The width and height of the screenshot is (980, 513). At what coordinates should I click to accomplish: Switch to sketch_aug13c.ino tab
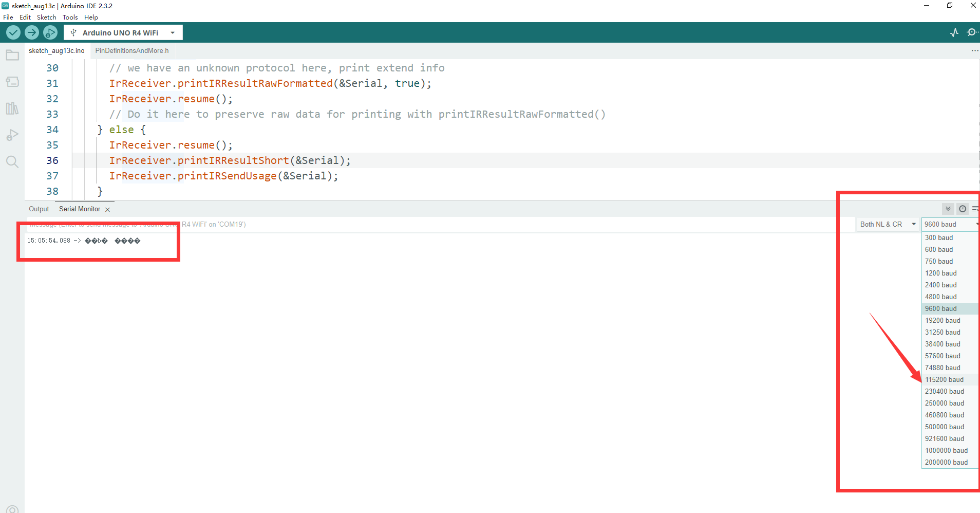coord(56,50)
